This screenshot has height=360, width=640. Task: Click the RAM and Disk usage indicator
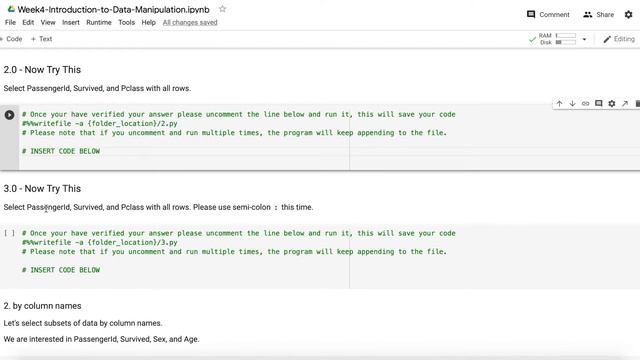point(558,39)
